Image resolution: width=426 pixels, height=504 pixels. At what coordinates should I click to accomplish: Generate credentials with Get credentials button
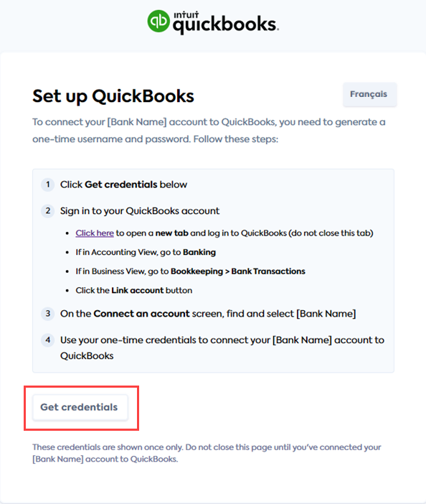click(80, 407)
